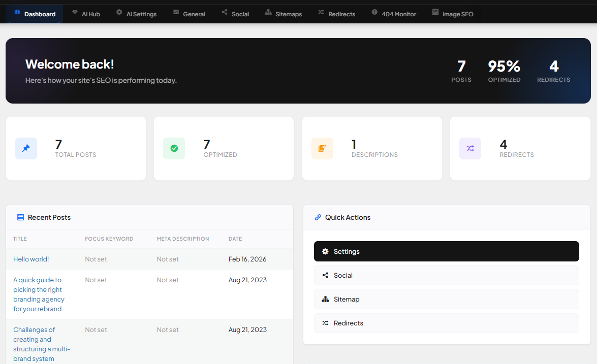Click the link icon beside Quick Actions heading
The width and height of the screenshot is (597, 364).
click(317, 217)
